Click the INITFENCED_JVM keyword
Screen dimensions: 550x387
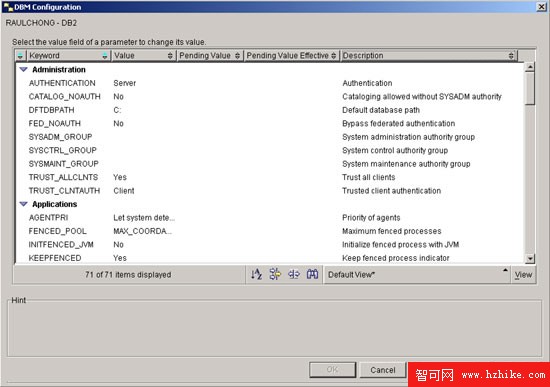(61, 245)
